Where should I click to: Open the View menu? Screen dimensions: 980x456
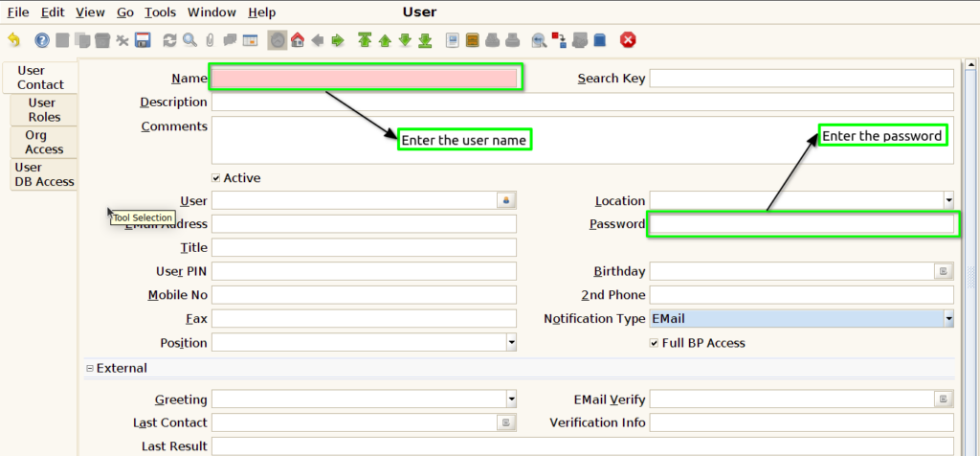click(x=90, y=12)
